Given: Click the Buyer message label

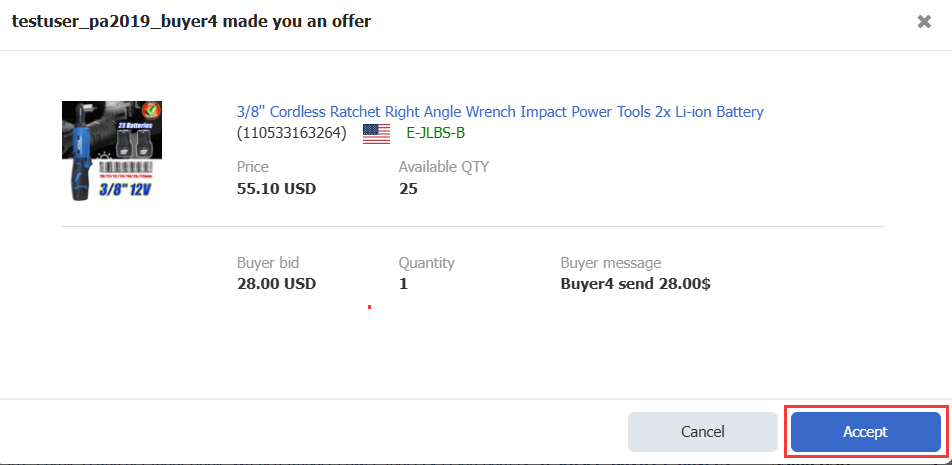Looking at the screenshot, I should pos(611,263).
